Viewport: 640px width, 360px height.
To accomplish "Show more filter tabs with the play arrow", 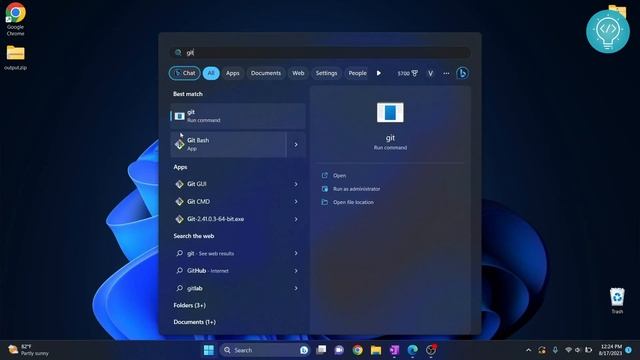I will 379,73.
